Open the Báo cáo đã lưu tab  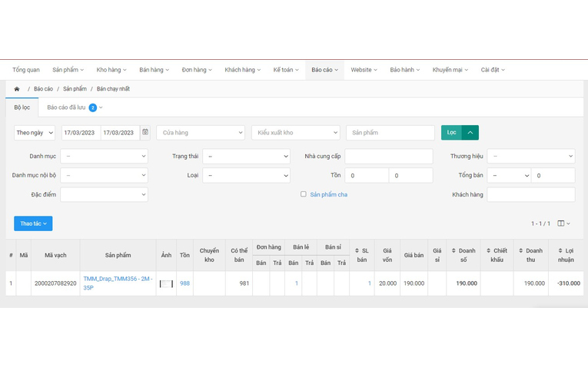tap(75, 107)
